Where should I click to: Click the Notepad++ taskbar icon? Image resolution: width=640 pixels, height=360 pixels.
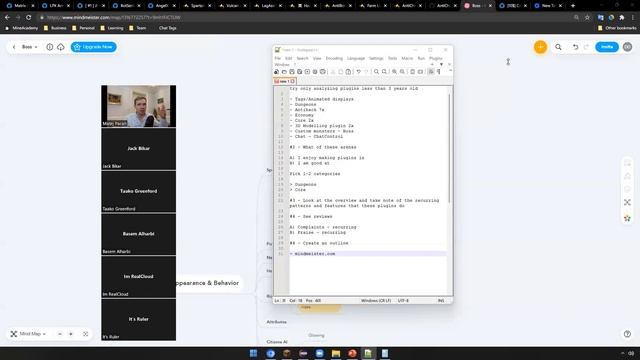pyautogui.click(x=368, y=353)
